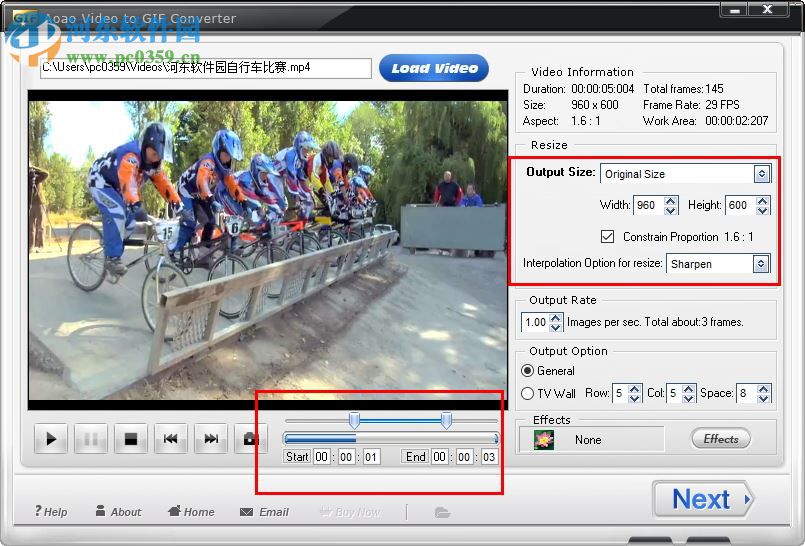
Task: Click the Stop button
Action: coord(131,438)
